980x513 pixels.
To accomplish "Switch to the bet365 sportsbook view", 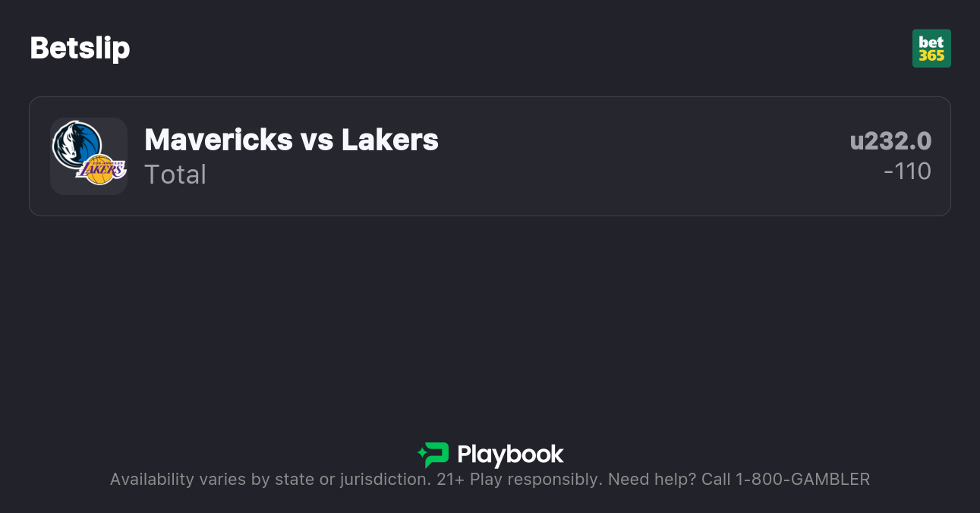I will (932, 48).
